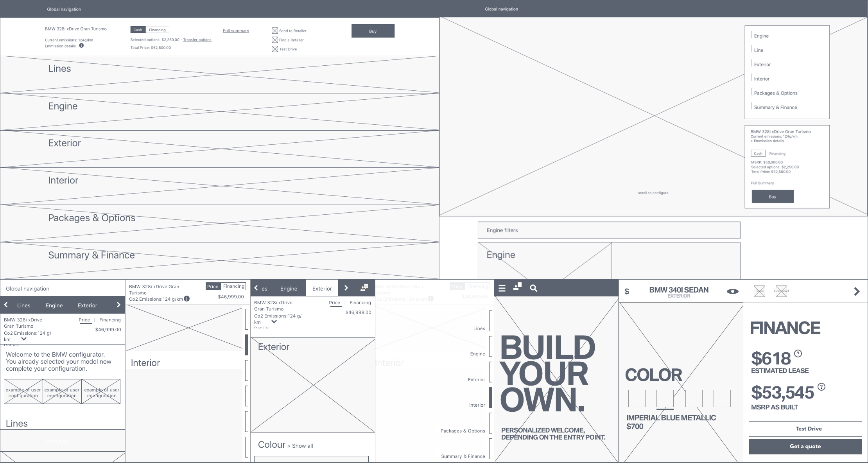Click help icon next to $53,545
The image size is (868, 463).
tap(821, 387)
